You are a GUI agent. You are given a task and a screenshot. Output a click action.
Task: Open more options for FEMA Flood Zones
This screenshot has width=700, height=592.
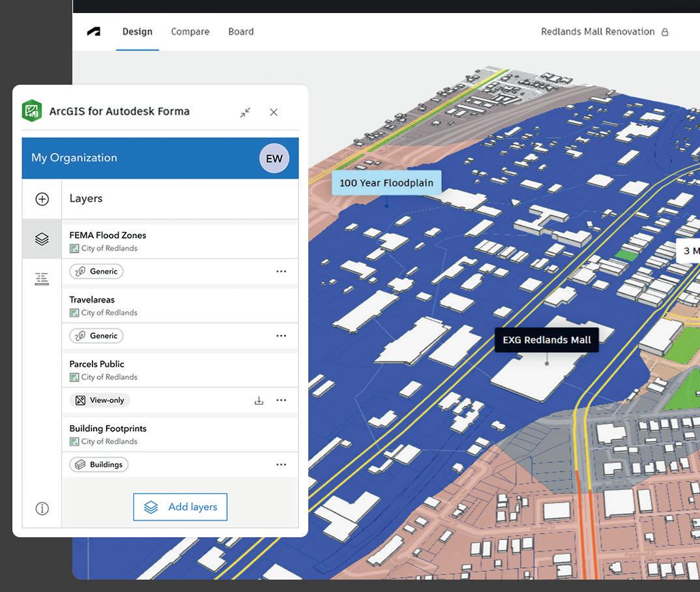point(282,271)
